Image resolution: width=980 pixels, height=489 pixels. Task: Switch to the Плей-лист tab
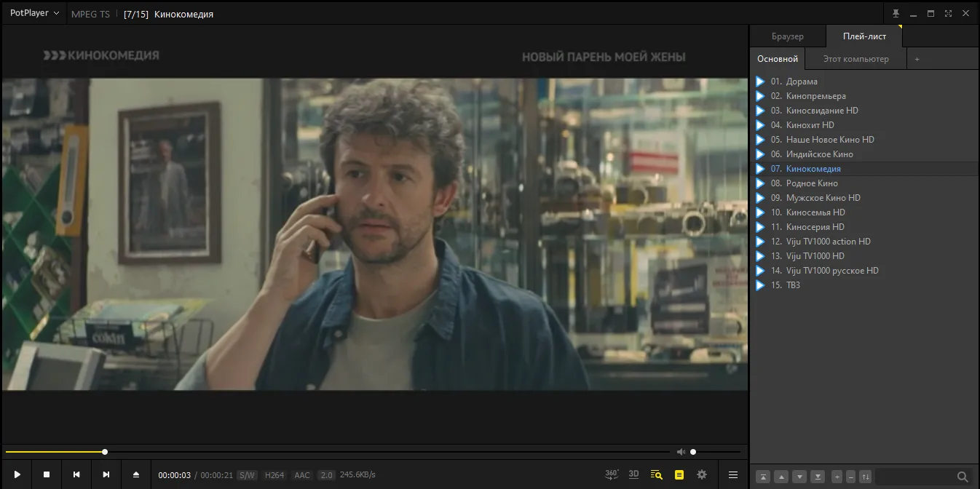pyautogui.click(x=864, y=36)
